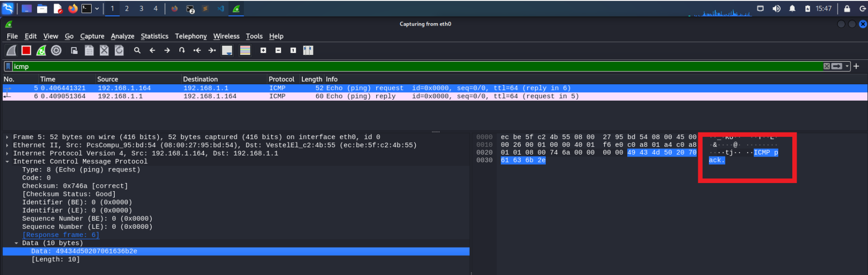Image resolution: width=868 pixels, height=275 pixels.
Task: Click the Find packet magnifier icon
Action: pos(137,51)
